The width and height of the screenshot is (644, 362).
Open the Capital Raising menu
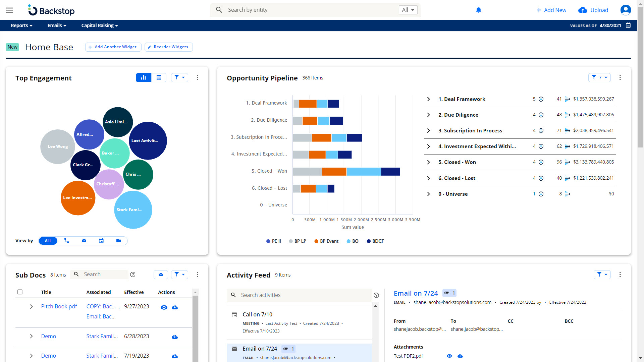coord(99,25)
